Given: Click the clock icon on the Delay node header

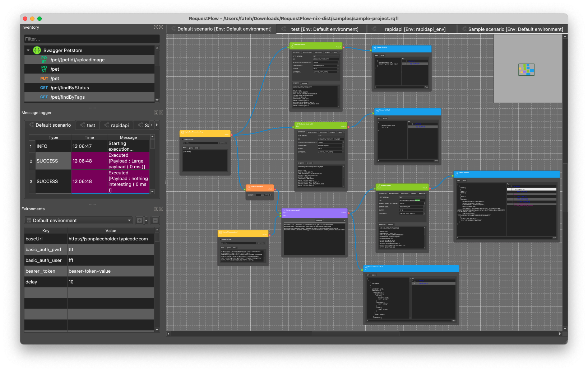Looking at the screenshot, I should pos(249,187).
